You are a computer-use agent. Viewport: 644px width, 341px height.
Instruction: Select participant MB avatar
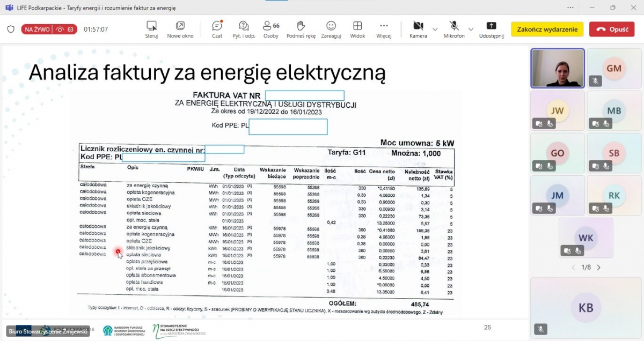coord(614,110)
